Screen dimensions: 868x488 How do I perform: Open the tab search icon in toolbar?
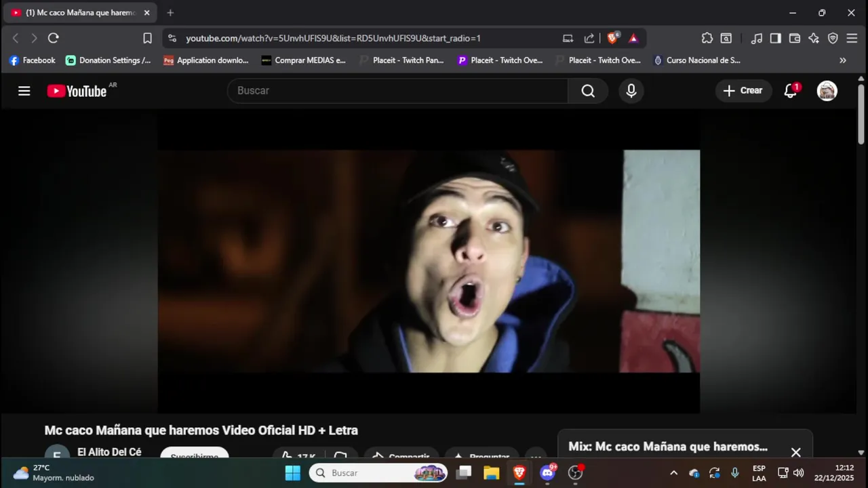726,39
